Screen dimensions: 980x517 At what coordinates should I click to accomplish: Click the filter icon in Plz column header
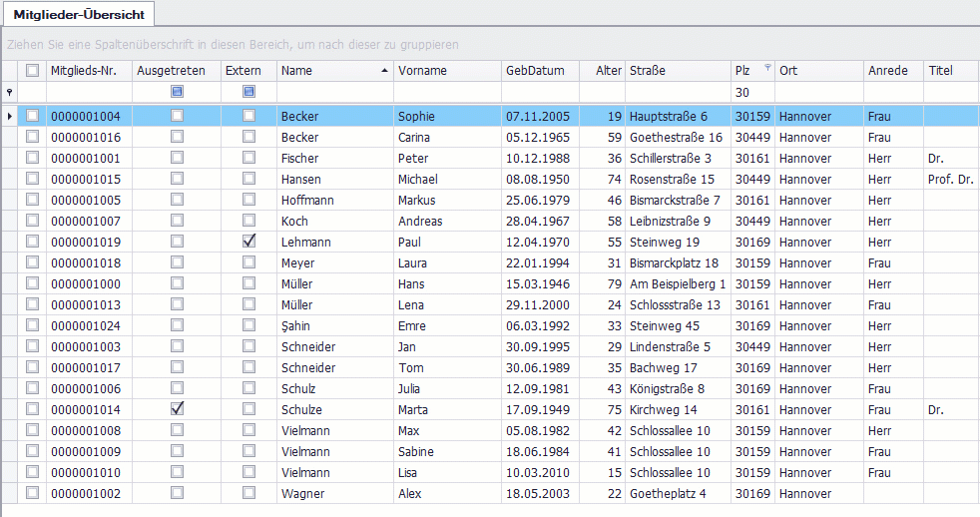[x=767, y=68]
